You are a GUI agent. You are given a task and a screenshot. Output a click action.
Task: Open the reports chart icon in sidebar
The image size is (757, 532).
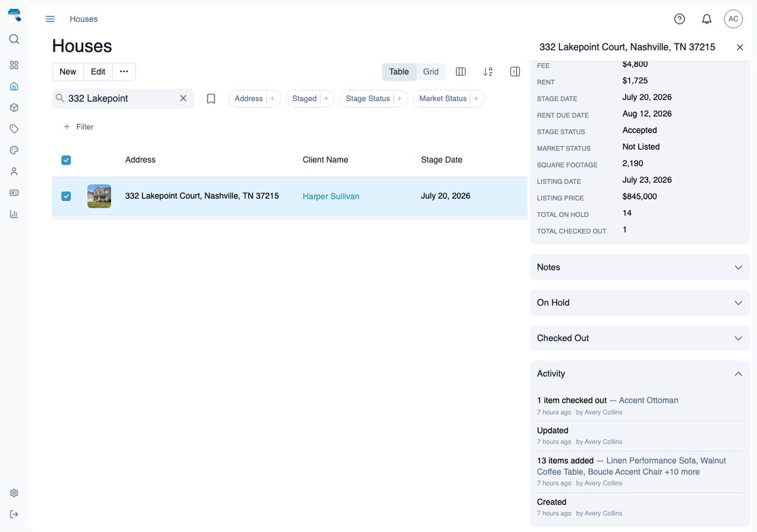[14, 214]
